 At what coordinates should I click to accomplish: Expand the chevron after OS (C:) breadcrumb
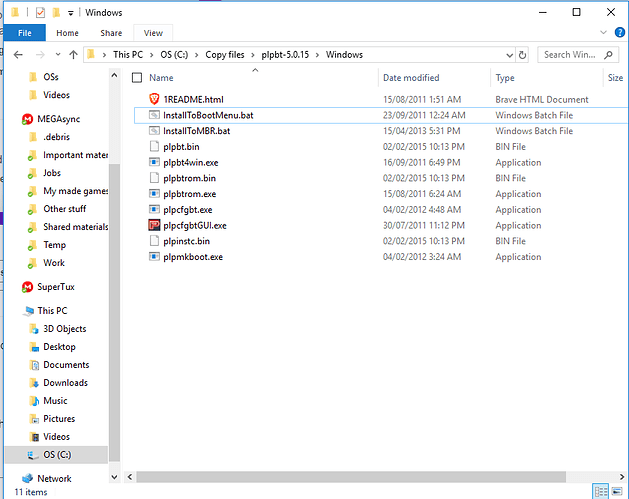[x=197, y=55]
